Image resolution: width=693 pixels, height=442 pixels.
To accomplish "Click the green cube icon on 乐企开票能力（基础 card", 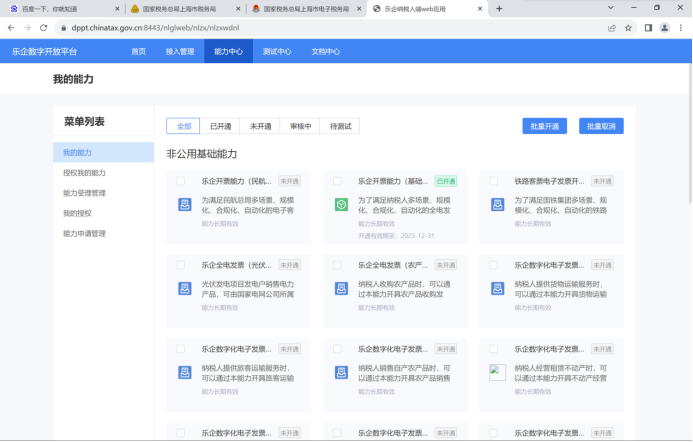I will (341, 205).
